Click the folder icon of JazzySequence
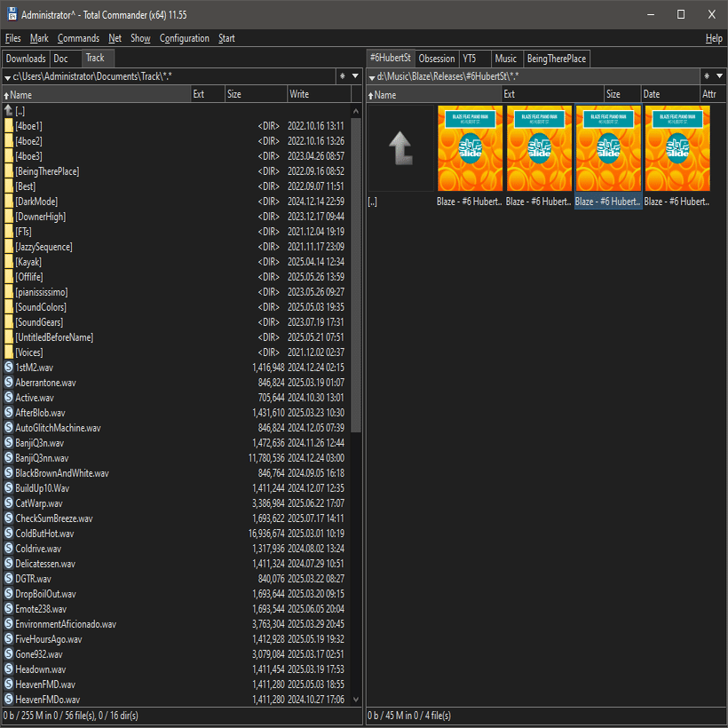 pyautogui.click(x=8, y=247)
